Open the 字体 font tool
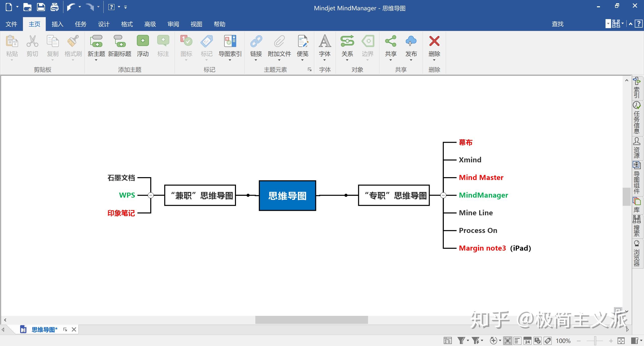 click(325, 47)
